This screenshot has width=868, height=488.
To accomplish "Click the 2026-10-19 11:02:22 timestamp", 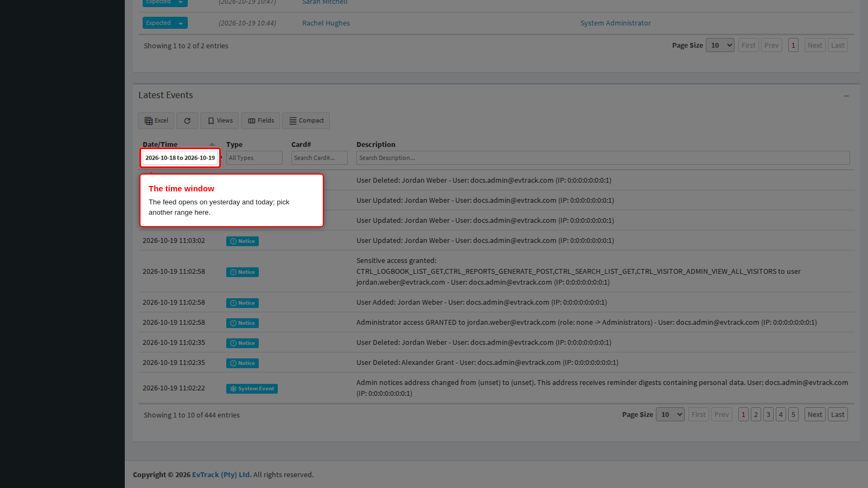I will (x=174, y=388).
